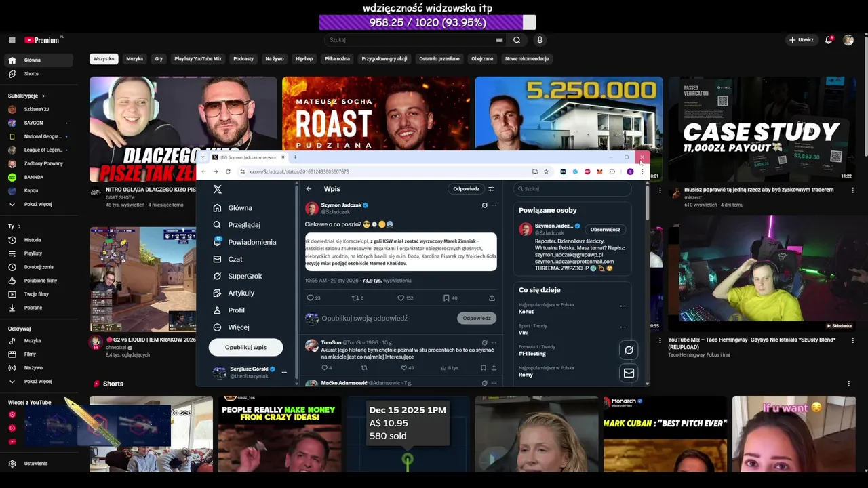Open the Chrome extensions puzzle icon

click(612, 171)
